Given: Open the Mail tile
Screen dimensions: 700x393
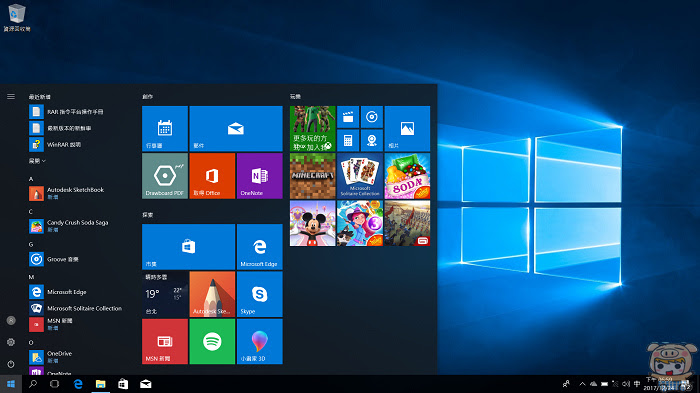Looking at the screenshot, I should click(236, 129).
